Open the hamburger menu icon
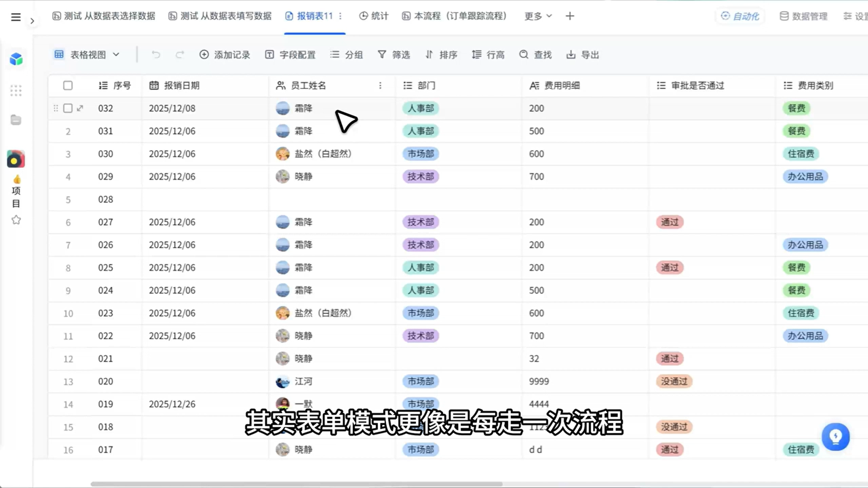Viewport: 868px width, 488px height. click(16, 17)
